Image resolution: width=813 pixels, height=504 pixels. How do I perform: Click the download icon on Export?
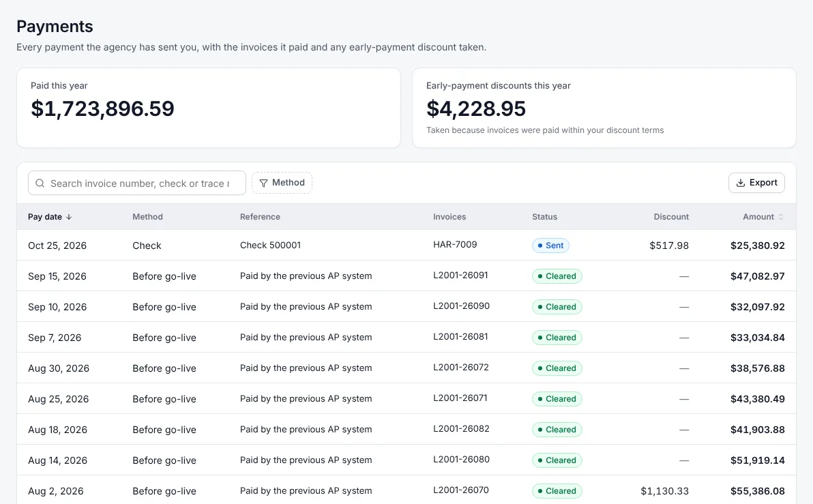[741, 183]
